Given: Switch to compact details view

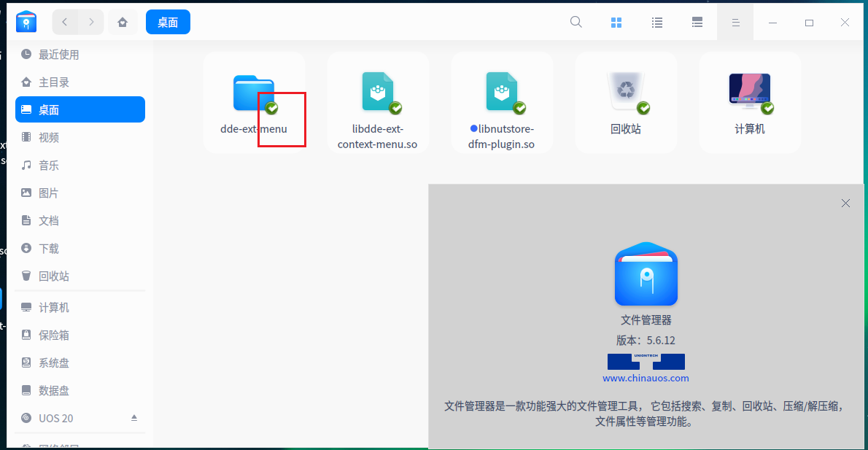Looking at the screenshot, I should tap(697, 23).
